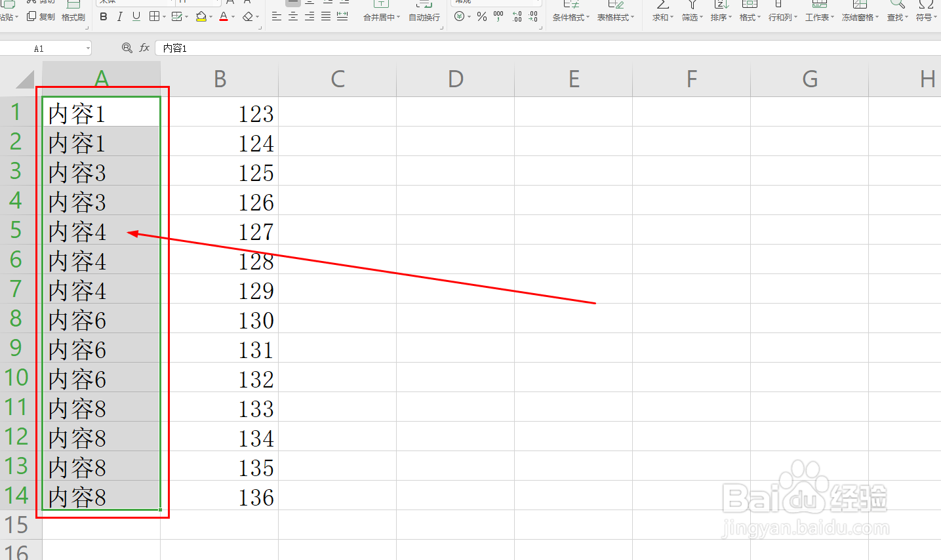Select column F header
The image size is (941, 560).
click(692, 79)
